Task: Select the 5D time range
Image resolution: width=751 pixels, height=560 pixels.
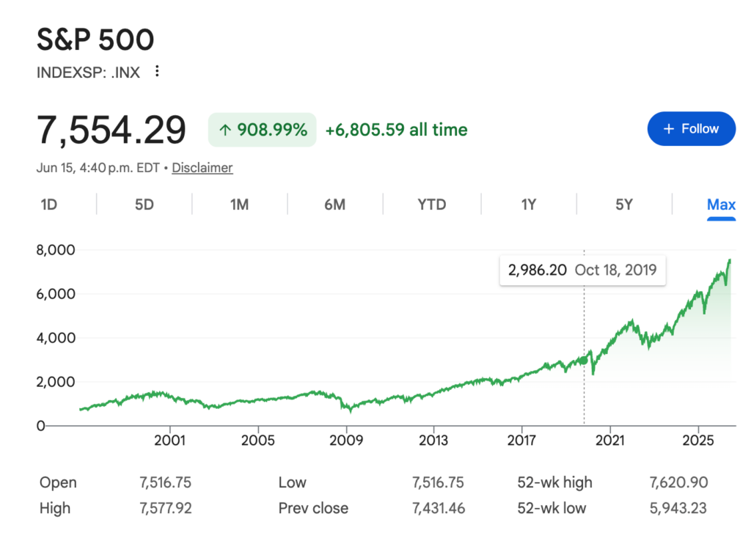Action: click(x=144, y=205)
